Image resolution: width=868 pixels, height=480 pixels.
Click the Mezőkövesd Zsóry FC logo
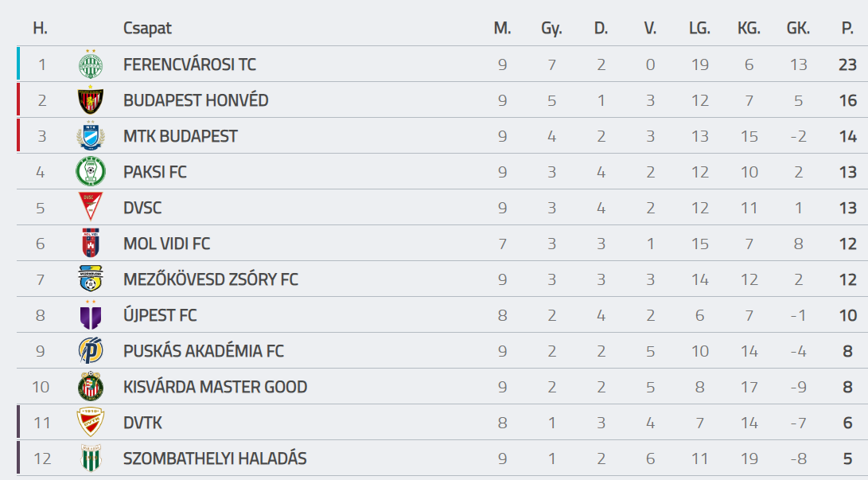point(90,279)
